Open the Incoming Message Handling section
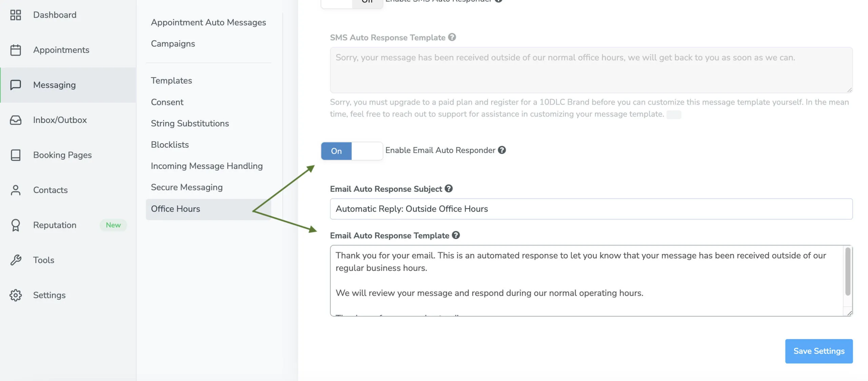This screenshot has height=381, width=868. click(206, 166)
